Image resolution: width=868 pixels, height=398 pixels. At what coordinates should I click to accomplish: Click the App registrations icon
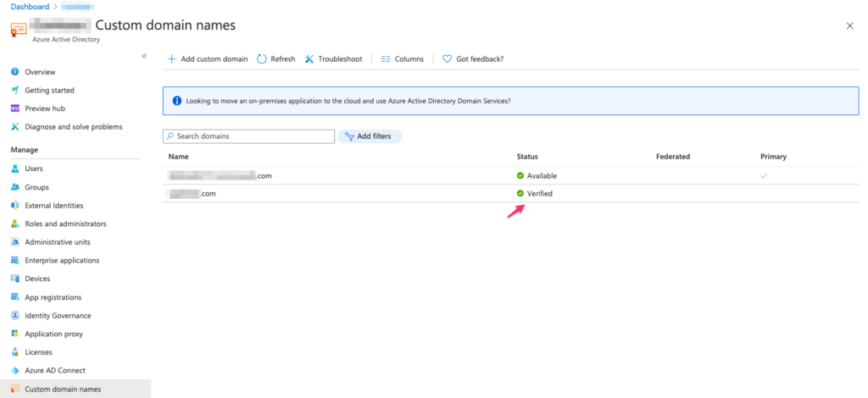pos(15,297)
